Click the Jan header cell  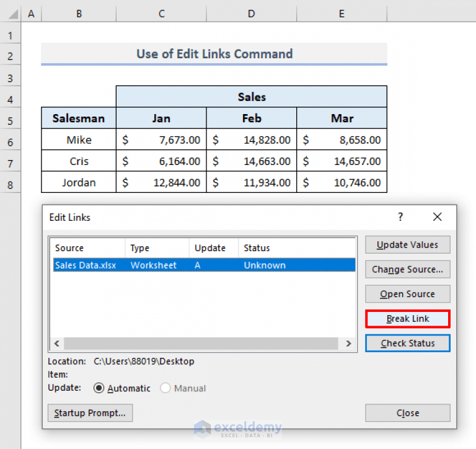pos(161,118)
